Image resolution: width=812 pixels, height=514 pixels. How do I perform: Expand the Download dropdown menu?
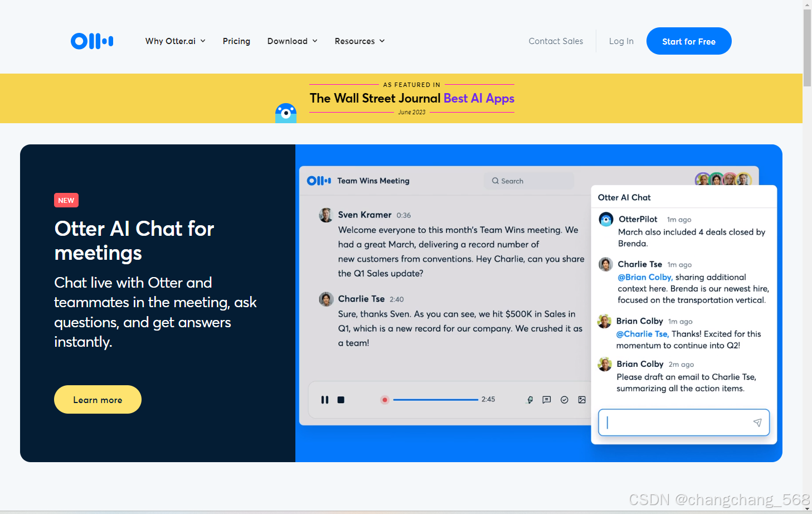click(x=293, y=41)
